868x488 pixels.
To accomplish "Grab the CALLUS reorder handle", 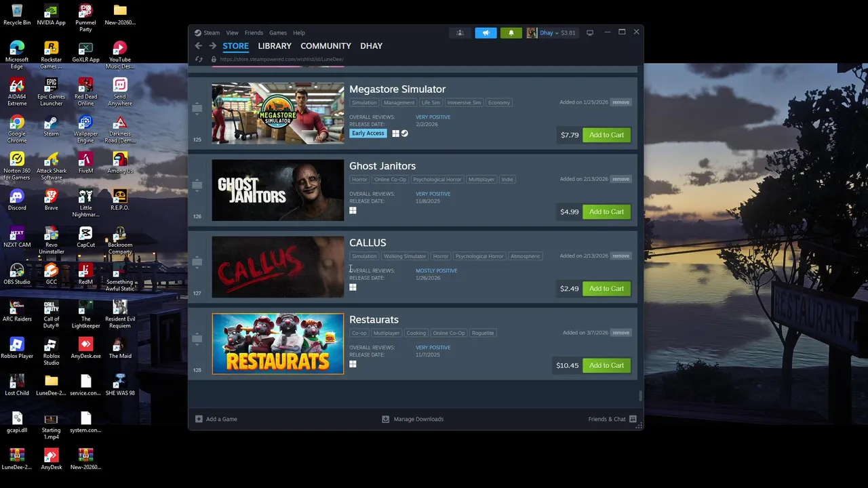I will (197, 262).
